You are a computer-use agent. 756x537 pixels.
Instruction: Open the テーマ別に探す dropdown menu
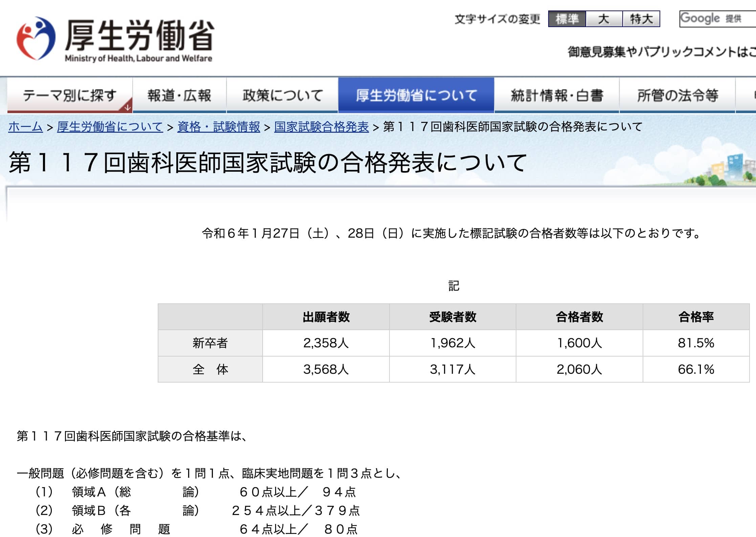[x=69, y=95]
